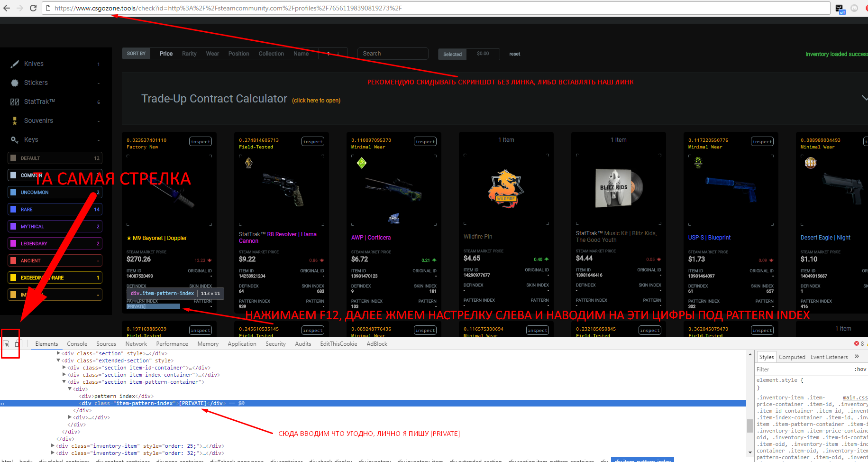Toggle the DEFAULT rarity filter
The height and width of the screenshot is (462, 868).
(x=55, y=158)
